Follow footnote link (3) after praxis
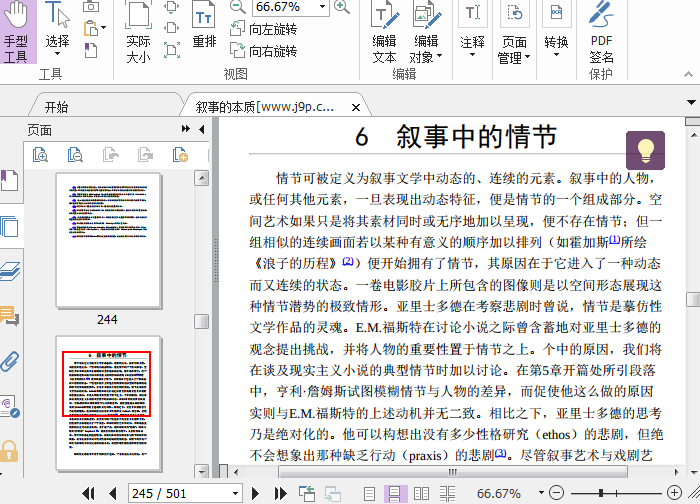This screenshot has width=700, height=504. point(500,453)
